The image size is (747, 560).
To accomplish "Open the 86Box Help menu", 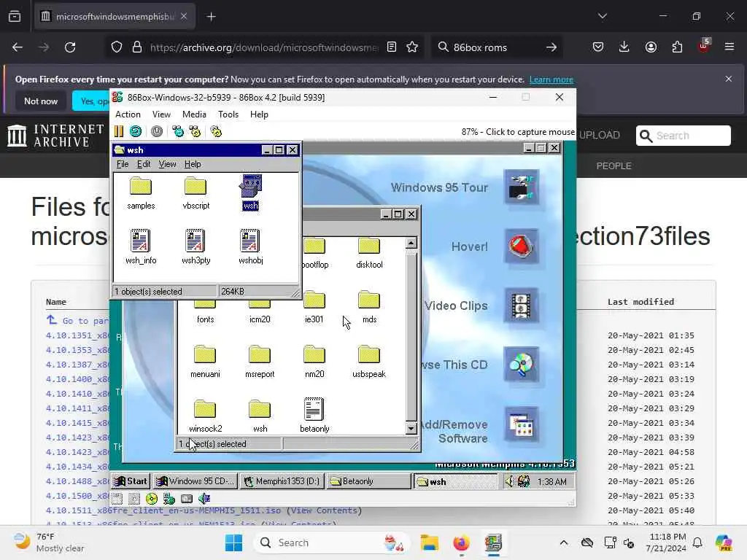I will click(259, 114).
